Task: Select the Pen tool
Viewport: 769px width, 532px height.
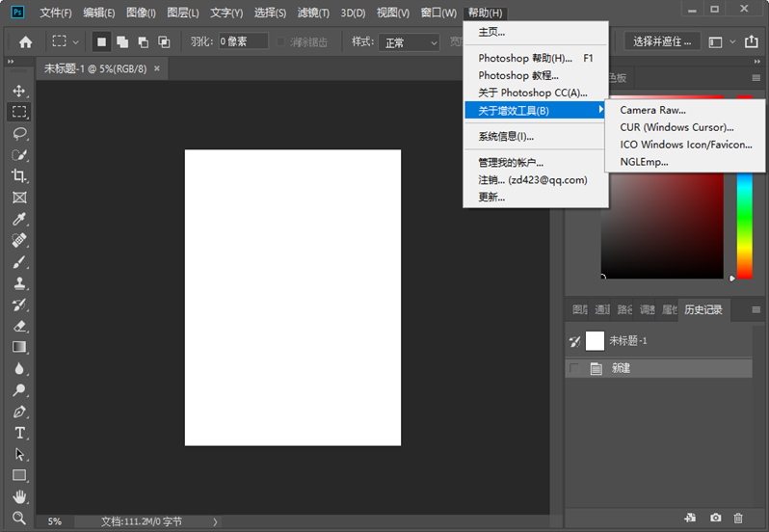Action: [19, 412]
